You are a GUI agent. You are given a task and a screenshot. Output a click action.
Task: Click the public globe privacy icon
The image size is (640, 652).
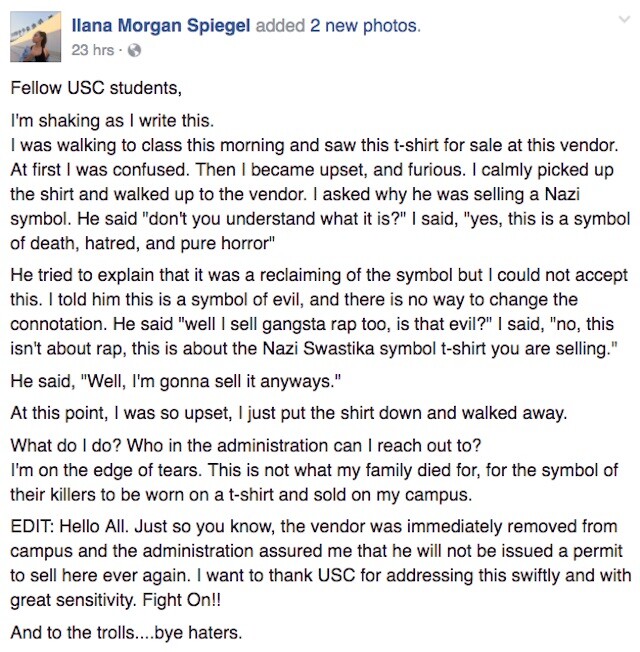point(134,50)
